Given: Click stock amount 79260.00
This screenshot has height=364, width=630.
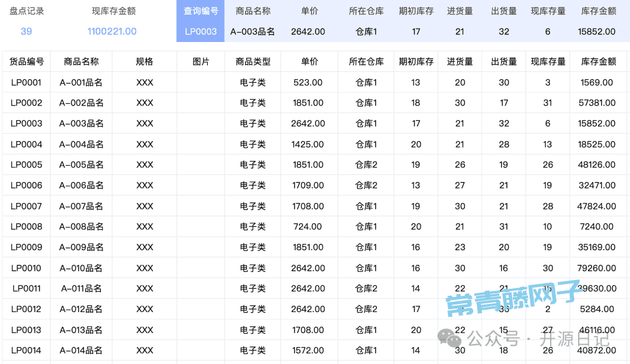Looking at the screenshot, I should 597,268.
